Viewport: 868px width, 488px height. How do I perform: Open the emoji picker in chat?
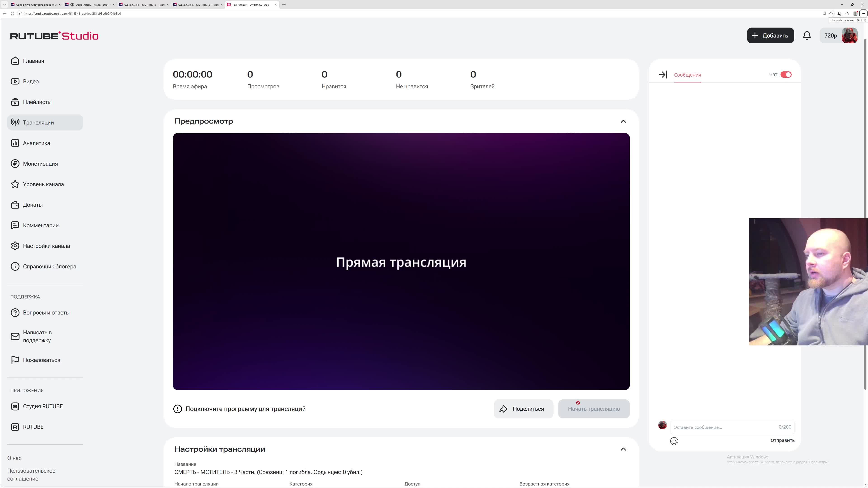pos(674,441)
